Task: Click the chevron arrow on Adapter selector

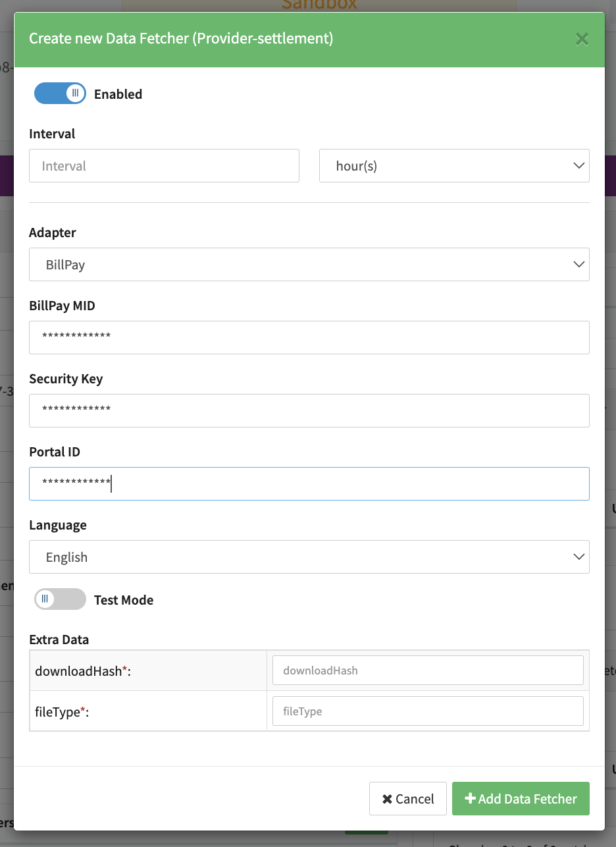Action: (579, 265)
